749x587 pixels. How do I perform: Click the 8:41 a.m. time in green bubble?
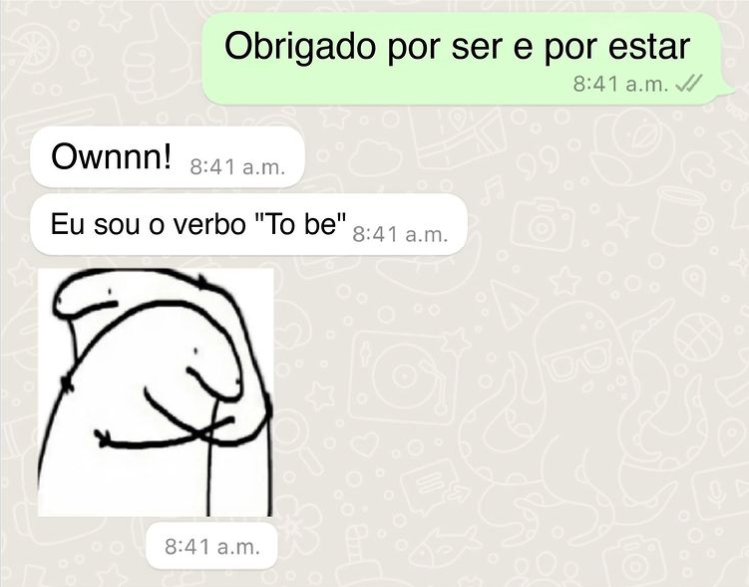click(x=620, y=85)
